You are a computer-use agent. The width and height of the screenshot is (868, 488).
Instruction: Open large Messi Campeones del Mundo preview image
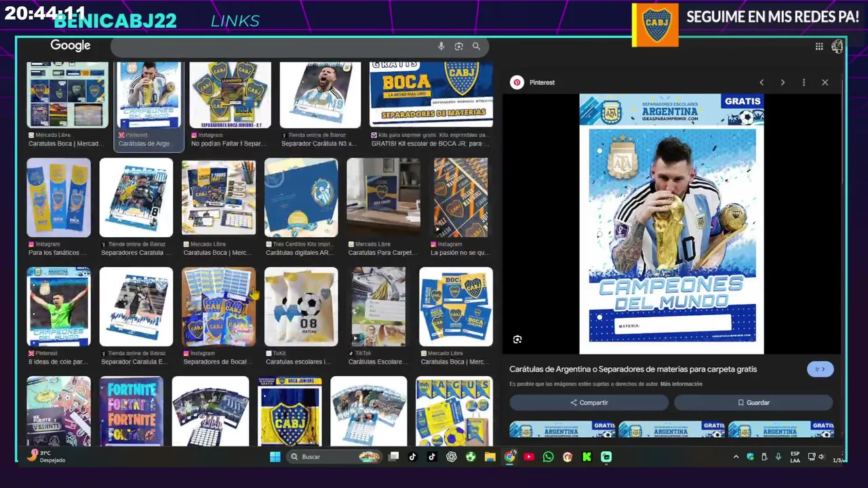coord(671,224)
